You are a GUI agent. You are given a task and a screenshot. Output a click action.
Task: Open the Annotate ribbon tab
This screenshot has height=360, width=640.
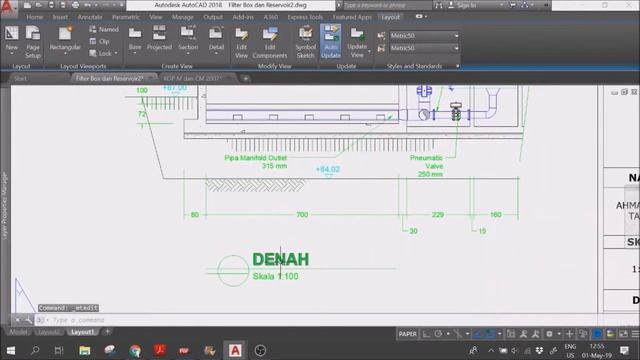(90, 17)
